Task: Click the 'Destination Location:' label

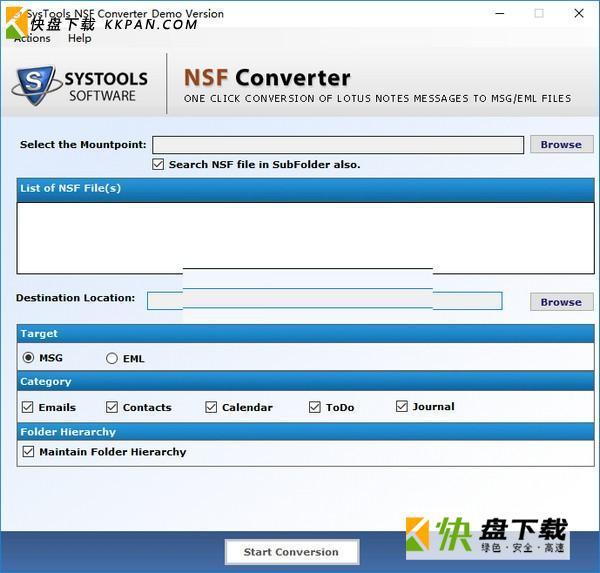Action: 75,298
